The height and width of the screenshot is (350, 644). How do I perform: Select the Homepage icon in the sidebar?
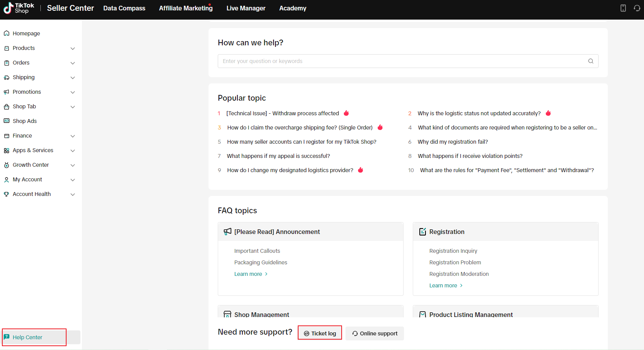7,33
